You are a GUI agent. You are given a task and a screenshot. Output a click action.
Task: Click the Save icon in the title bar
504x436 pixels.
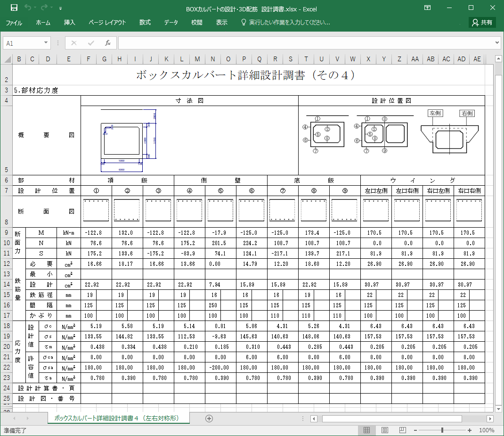14,8
